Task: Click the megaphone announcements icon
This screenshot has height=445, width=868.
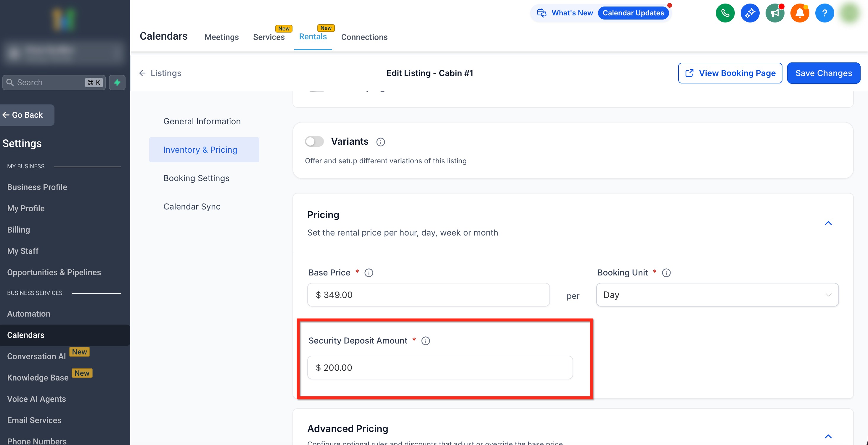Action: click(775, 13)
